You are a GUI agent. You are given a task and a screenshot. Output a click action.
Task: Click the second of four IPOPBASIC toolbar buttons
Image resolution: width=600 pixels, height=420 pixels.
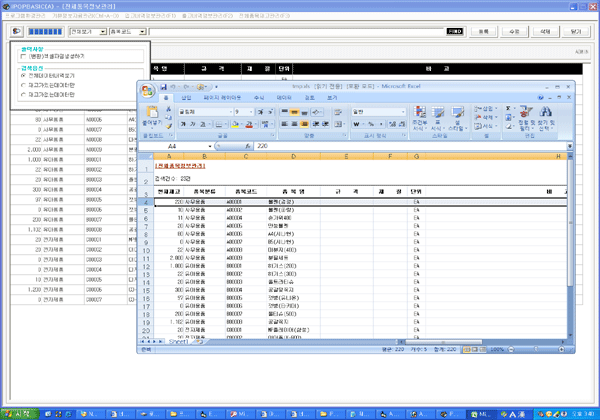pyautogui.click(x=514, y=31)
